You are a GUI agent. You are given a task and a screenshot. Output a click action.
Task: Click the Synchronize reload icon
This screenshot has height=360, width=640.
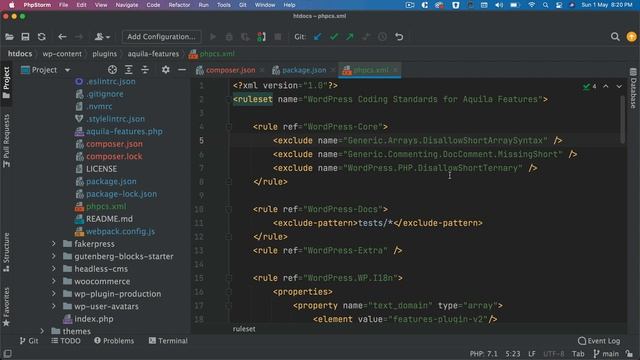(42, 37)
